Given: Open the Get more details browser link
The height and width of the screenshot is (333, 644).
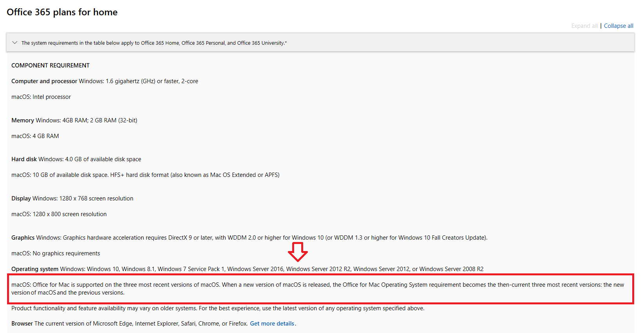Looking at the screenshot, I should point(272,324).
